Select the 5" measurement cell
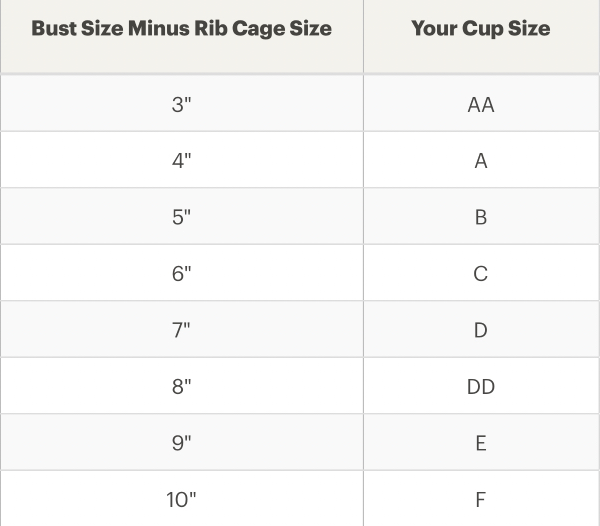 click(x=181, y=216)
